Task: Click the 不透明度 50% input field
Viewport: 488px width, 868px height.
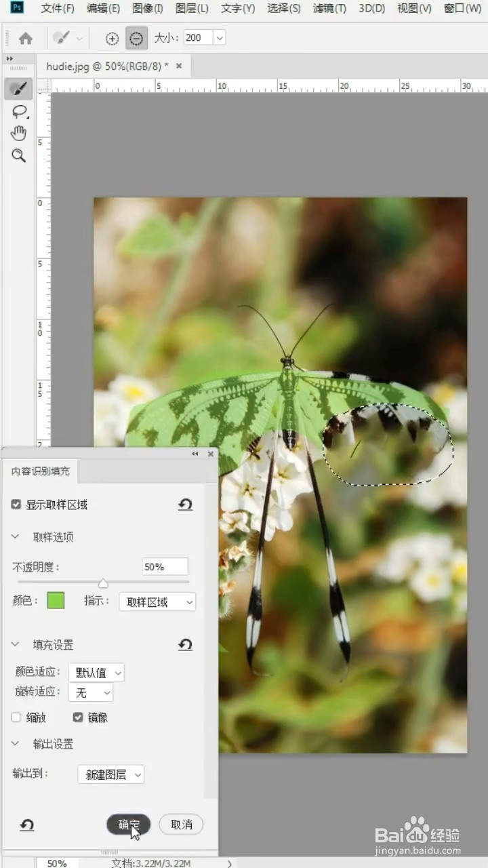Action: click(165, 566)
